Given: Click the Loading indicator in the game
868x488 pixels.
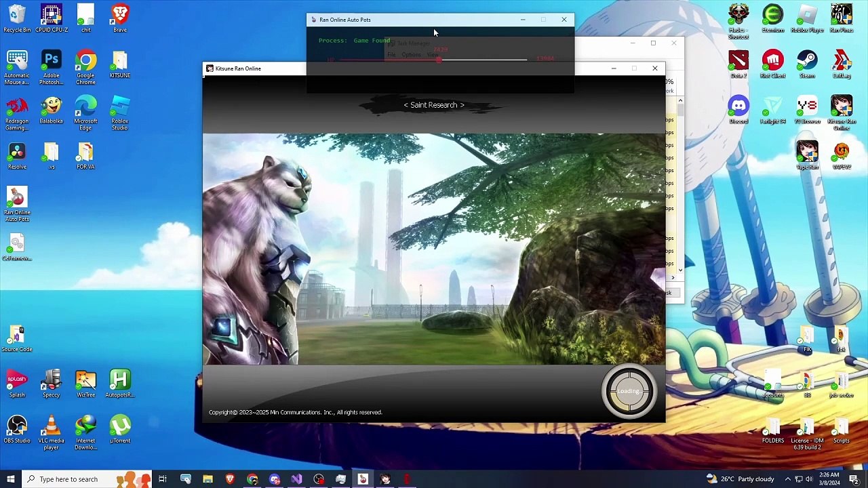Looking at the screenshot, I should point(629,391).
